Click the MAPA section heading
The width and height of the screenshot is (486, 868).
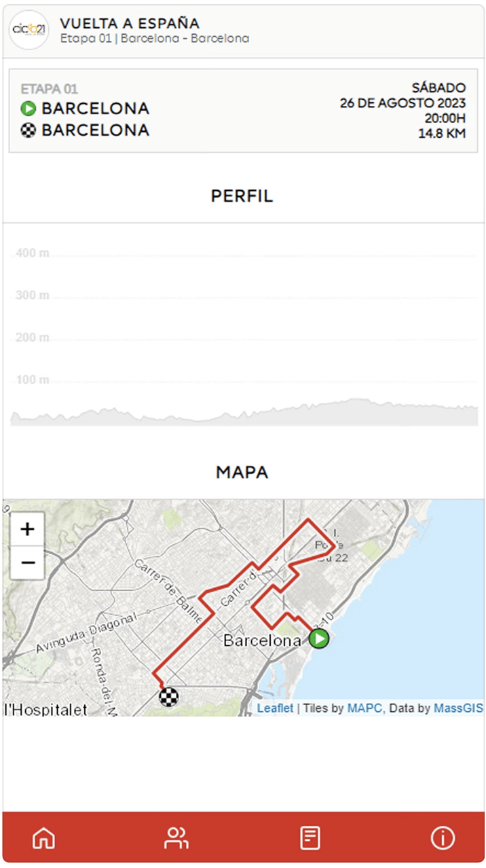pyautogui.click(x=242, y=472)
